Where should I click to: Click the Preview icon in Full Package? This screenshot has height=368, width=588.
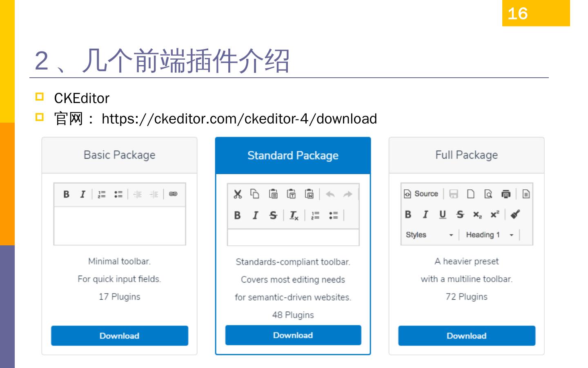point(488,194)
